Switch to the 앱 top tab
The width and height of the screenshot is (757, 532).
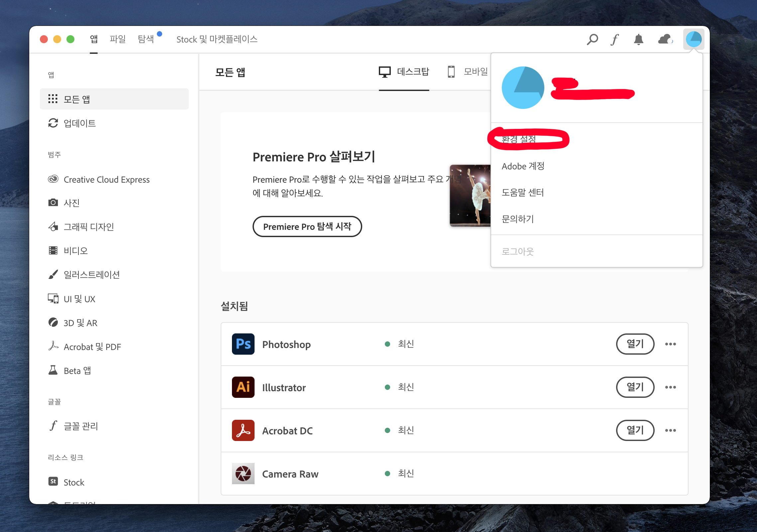tap(94, 39)
